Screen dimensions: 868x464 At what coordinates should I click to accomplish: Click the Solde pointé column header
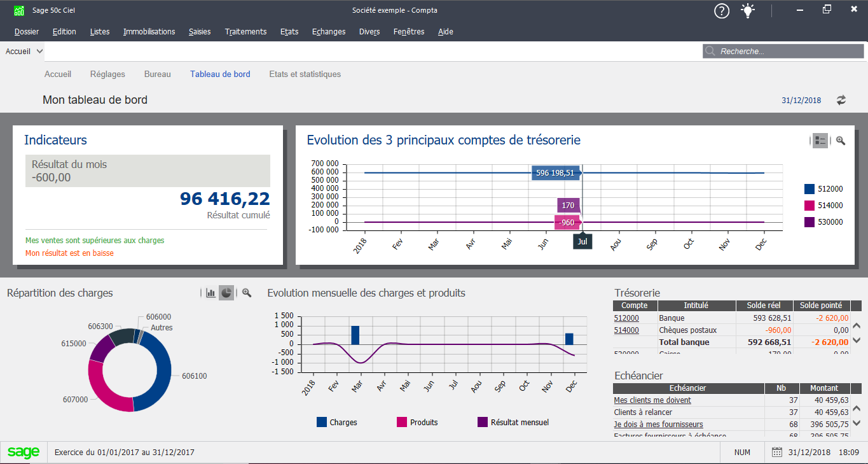coord(822,306)
